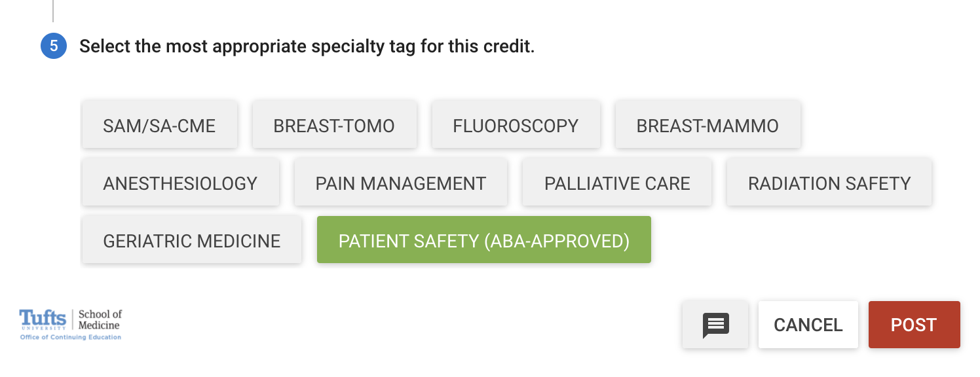Pick the GERIATRIC MEDICINE tag

191,240
